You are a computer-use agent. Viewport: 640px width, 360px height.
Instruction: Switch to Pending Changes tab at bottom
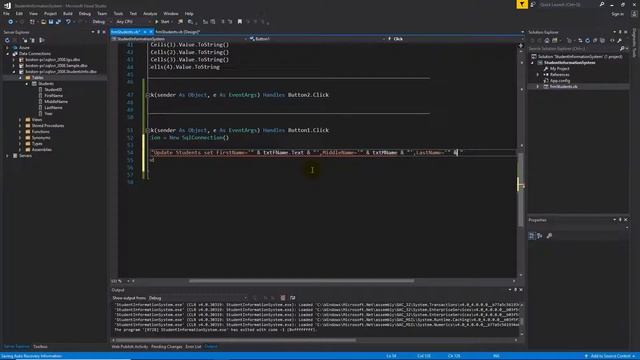pyautogui.click(x=167, y=347)
